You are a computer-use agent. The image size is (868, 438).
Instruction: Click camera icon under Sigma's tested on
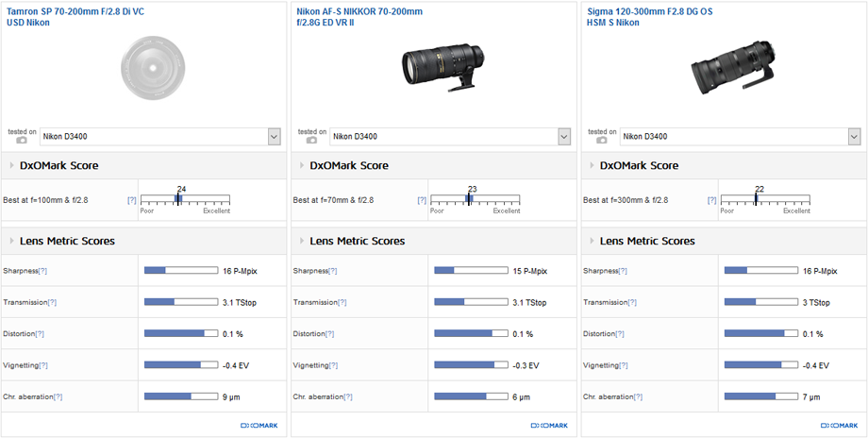point(602,140)
